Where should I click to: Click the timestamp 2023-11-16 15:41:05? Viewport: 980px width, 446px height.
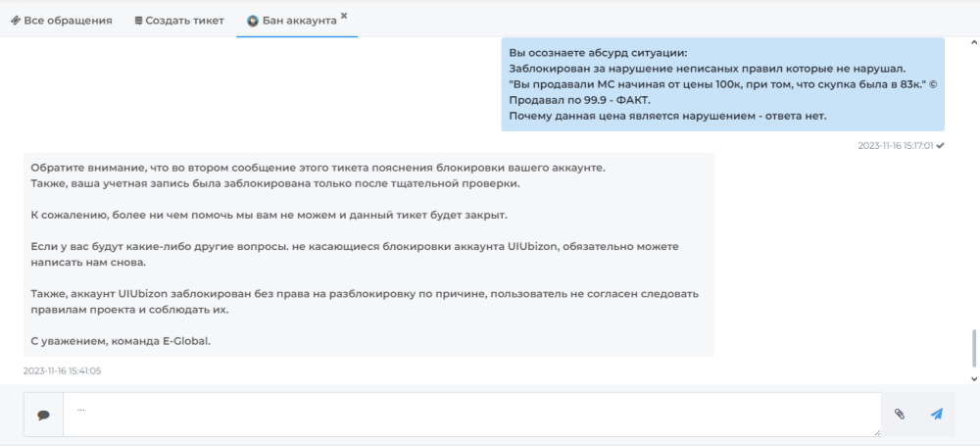(x=62, y=371)
